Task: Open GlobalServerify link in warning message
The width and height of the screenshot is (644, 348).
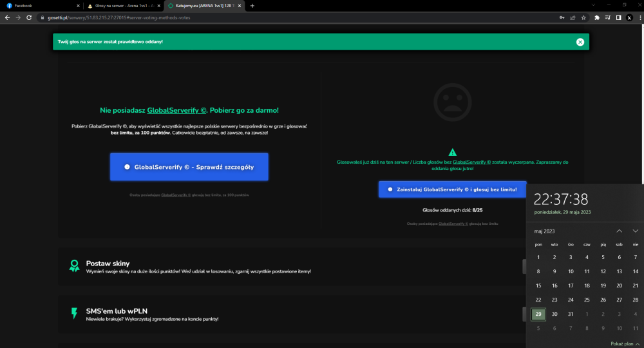Action: (x=471, y=162)
